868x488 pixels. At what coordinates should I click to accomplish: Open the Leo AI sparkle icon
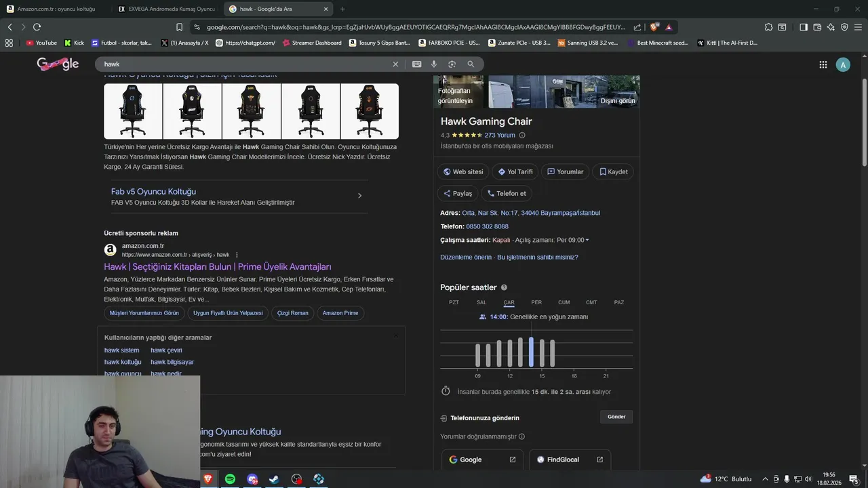coord(831,27)
